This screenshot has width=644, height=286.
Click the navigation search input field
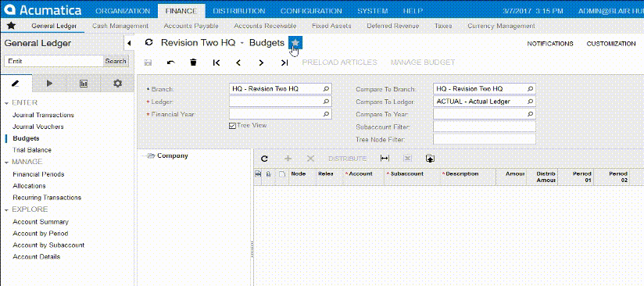tap(54, 61)
